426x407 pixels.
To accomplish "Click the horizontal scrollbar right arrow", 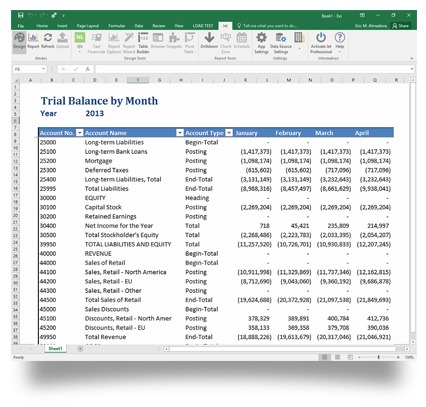I will 407,349.
